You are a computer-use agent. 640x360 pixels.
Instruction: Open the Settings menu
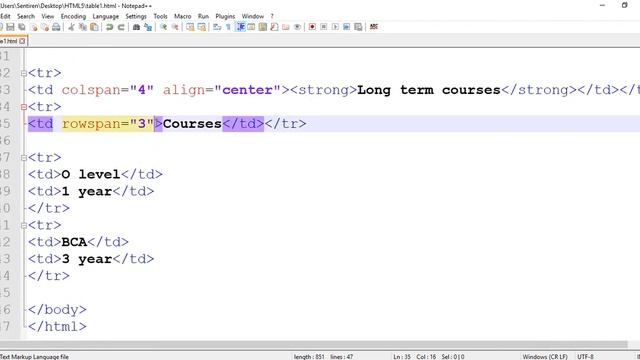coord(136,16)
